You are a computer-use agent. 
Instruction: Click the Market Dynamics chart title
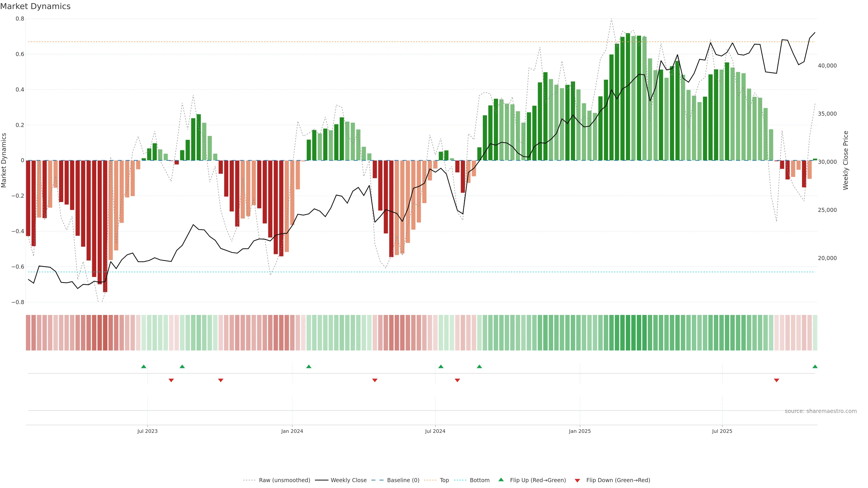pyautogui.click(x=35, y=6)
